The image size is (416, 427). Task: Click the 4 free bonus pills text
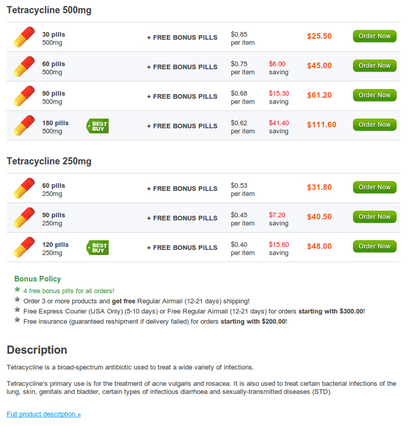(x=69, y=291)
